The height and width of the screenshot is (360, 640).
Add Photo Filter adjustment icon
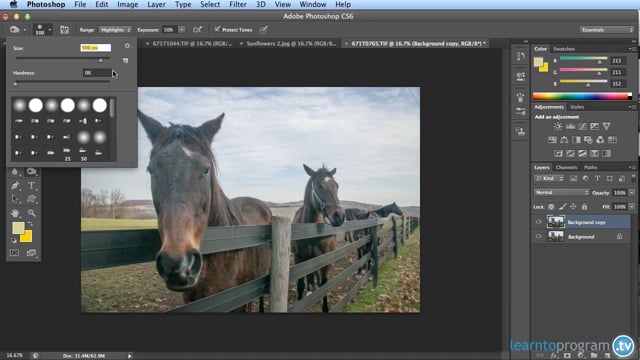click(x=588, y=140)
